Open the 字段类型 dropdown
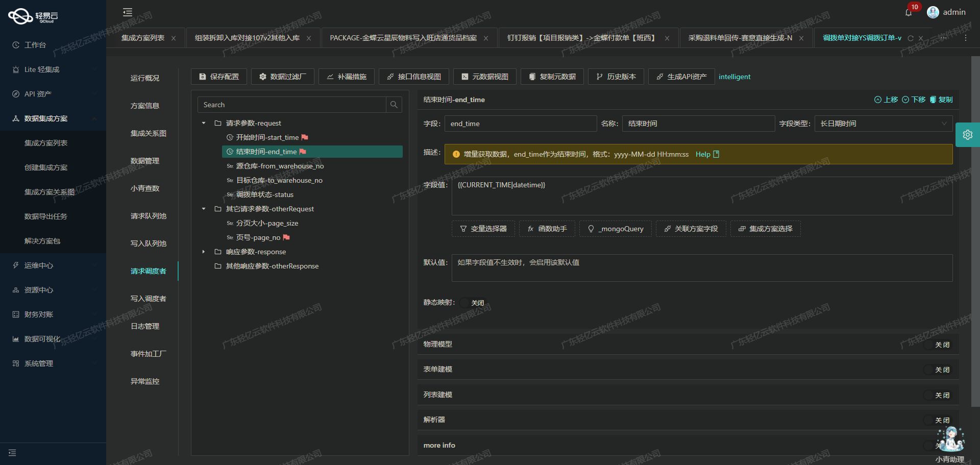The height and width of the screenshot is (465, 980). click(884, 124)
